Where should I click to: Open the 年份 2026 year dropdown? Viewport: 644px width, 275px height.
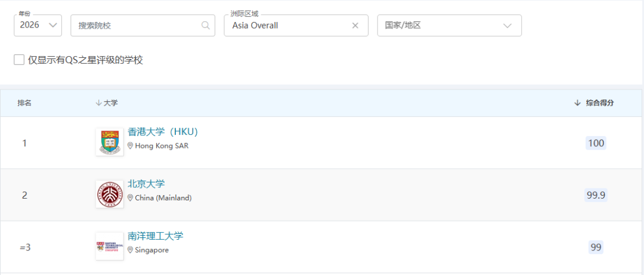(38, 25)
